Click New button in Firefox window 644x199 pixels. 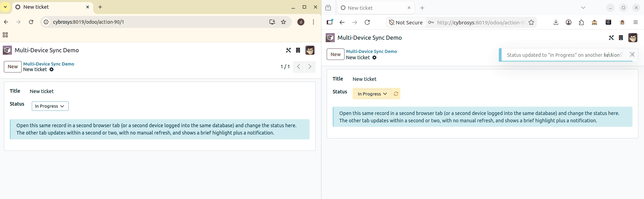point(335,54)
